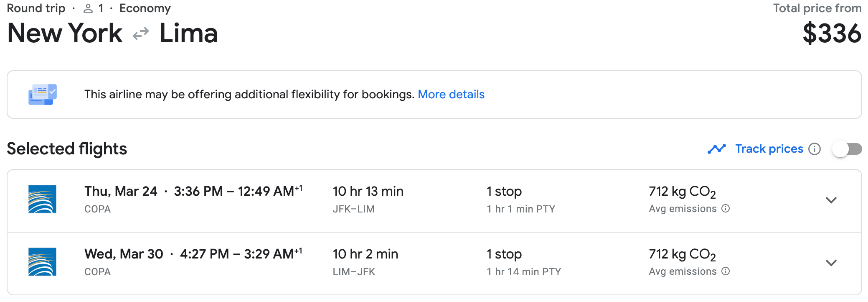Click the Economy class label
The height and width of the screenshot is (302, 868).
[x=145, y=8]
